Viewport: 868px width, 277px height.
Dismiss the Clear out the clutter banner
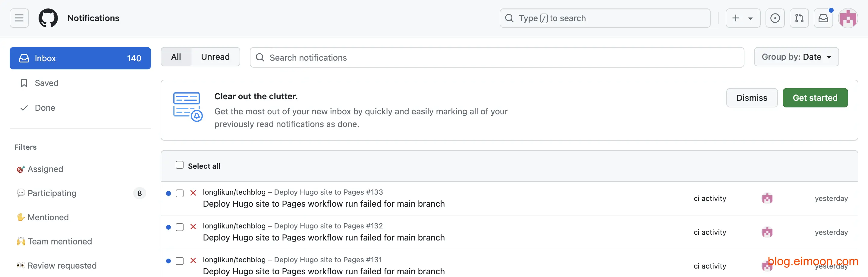pyautogui.click(x=751, y=98)
